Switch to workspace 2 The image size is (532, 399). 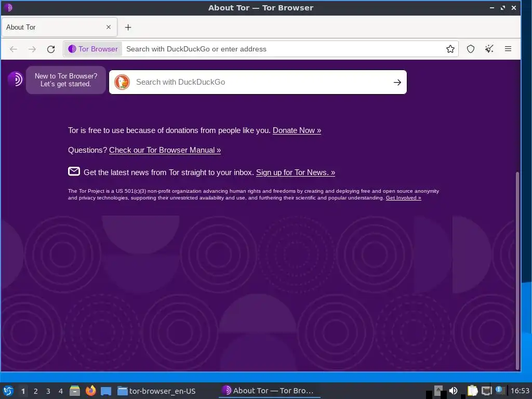pos(36,391)
